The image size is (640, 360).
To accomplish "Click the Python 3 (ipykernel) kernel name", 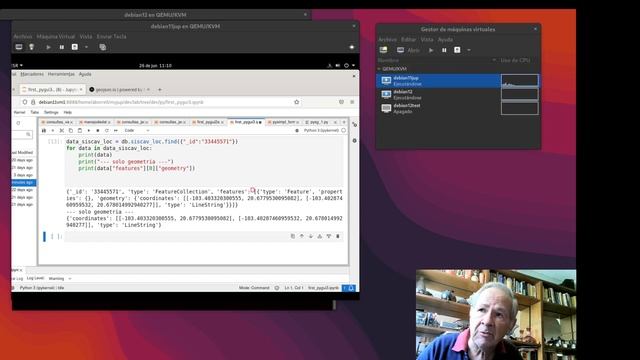I will (321, 131).
